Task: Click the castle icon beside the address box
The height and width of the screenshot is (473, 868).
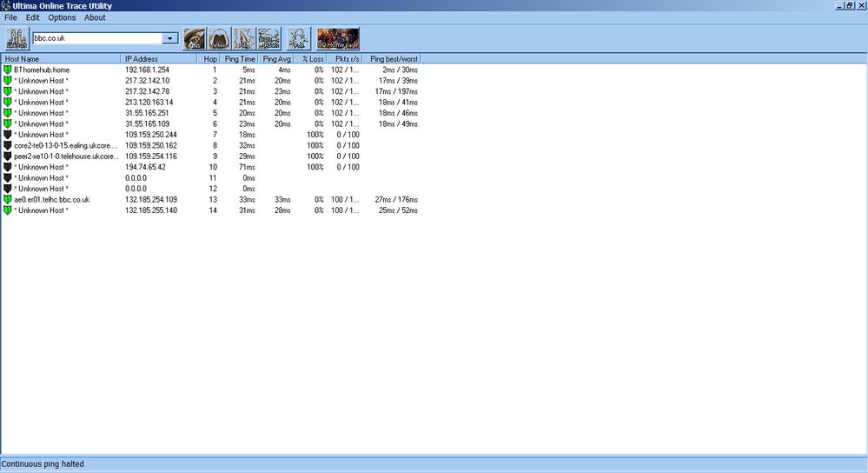Action: point(17,39)
